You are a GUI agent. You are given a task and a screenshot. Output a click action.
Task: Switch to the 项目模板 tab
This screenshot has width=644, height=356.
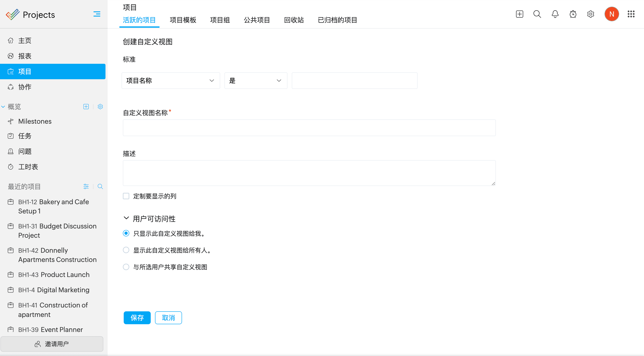point(183,20)
